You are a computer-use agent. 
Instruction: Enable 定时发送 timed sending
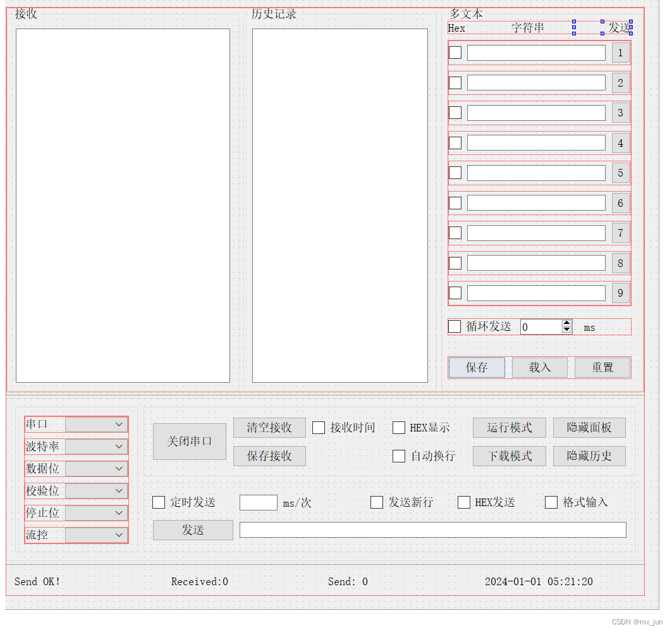[158, 502]
